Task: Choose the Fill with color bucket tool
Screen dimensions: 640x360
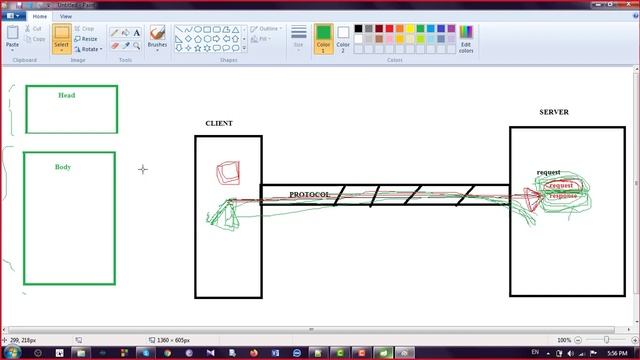Action: (126, 33)
